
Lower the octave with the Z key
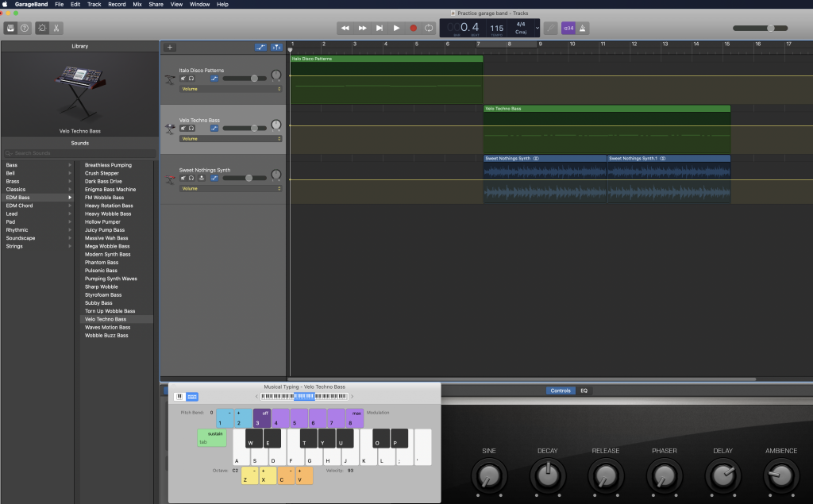pos(249,475)
